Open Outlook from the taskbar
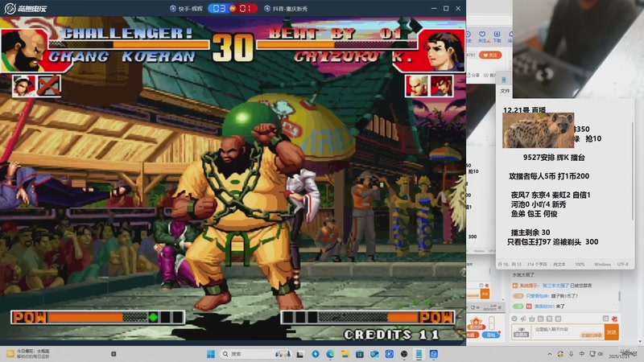This screenshot has height=362, width=644. point(374,354)
